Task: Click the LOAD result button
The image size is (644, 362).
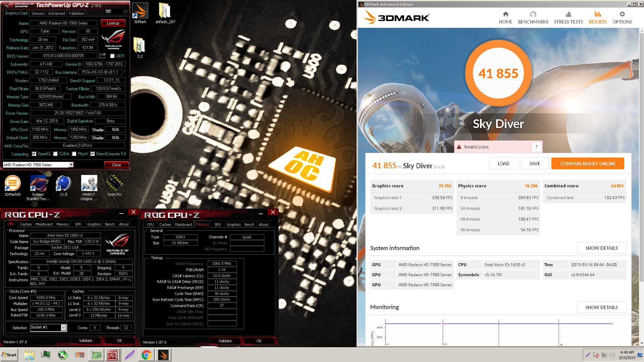Action: tap(503, 164)
